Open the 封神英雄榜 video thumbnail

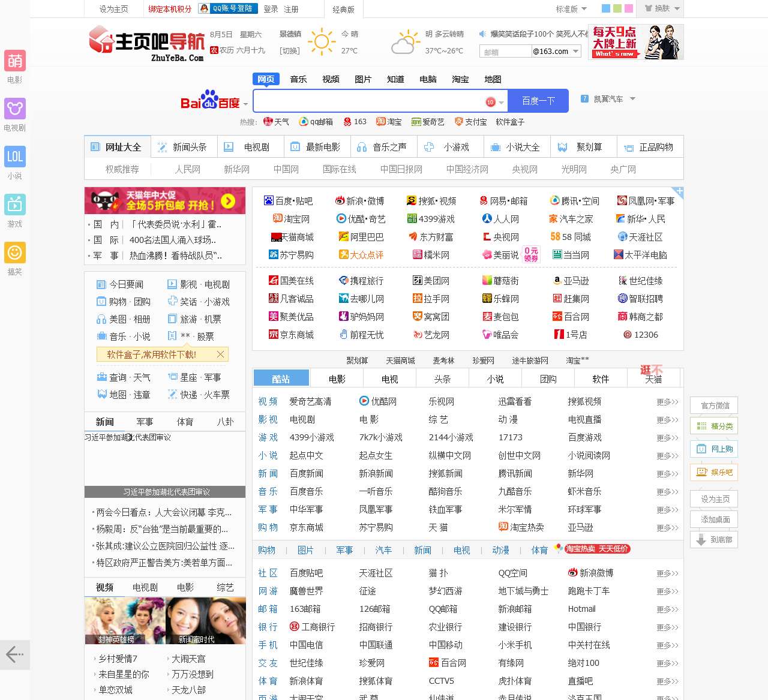pyautogui.click(x=125, y=621)
